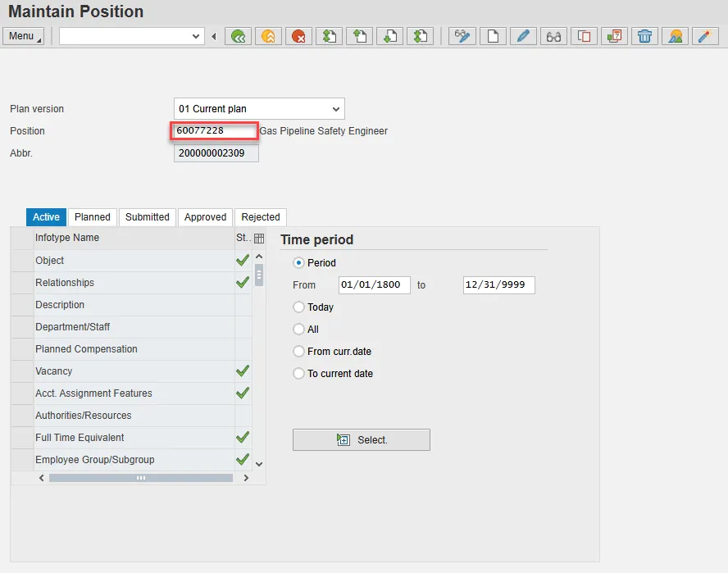The height and width of the screenshot is (573, 728).
Task: Click the vertical scrollbar thumb
Action: click(x=259, y=275)
